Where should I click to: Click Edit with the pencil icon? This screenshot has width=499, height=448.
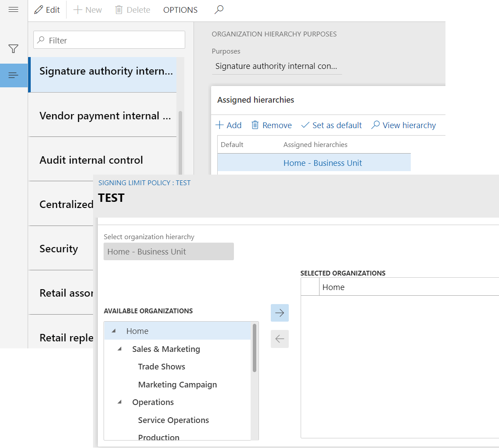click(47, 10)
